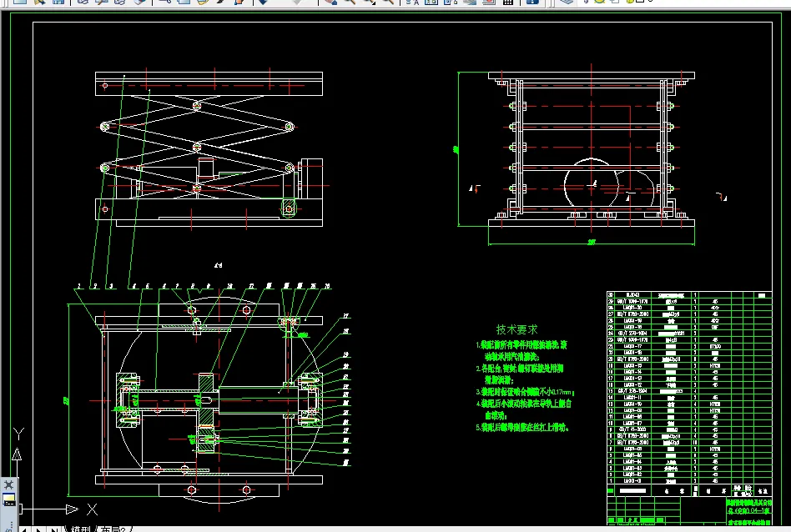Screen dimensions: 791x532
Task: Click the last-tab scroll arrow beside 模型 tab
Action: click(54, 529)
